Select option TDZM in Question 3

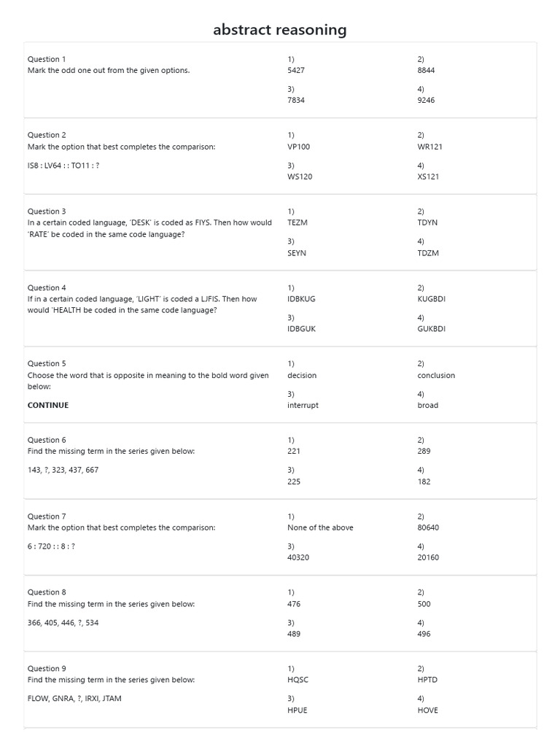[428, 253]
